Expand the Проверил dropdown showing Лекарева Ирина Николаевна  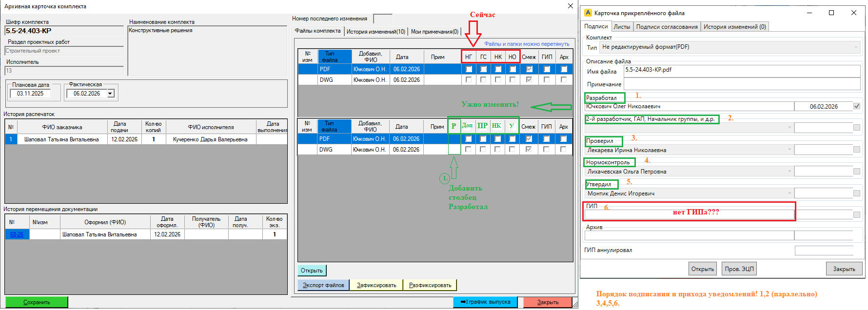[x=789, y=150]
